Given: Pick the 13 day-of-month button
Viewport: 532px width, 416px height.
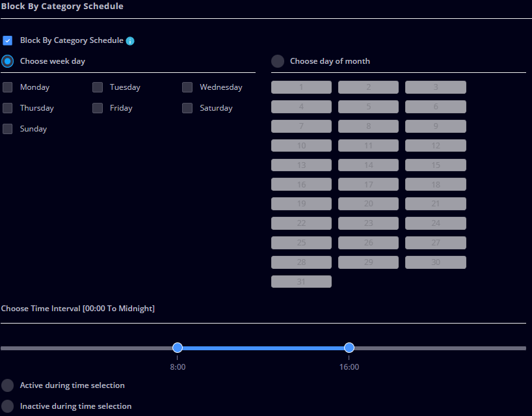Looking at the screenshot, I should click(x=301, y=165).
